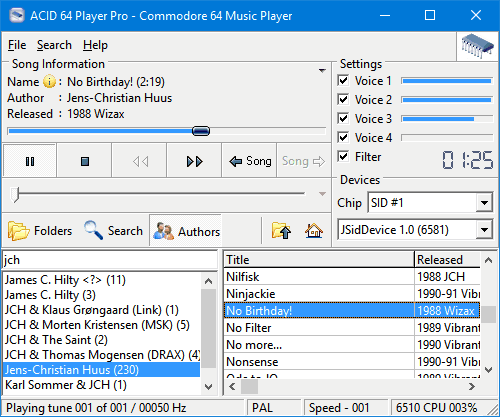This screenshot has width=500, height=417.
Task: Click the SID chip icon at top right
Action: click(477, 46)
